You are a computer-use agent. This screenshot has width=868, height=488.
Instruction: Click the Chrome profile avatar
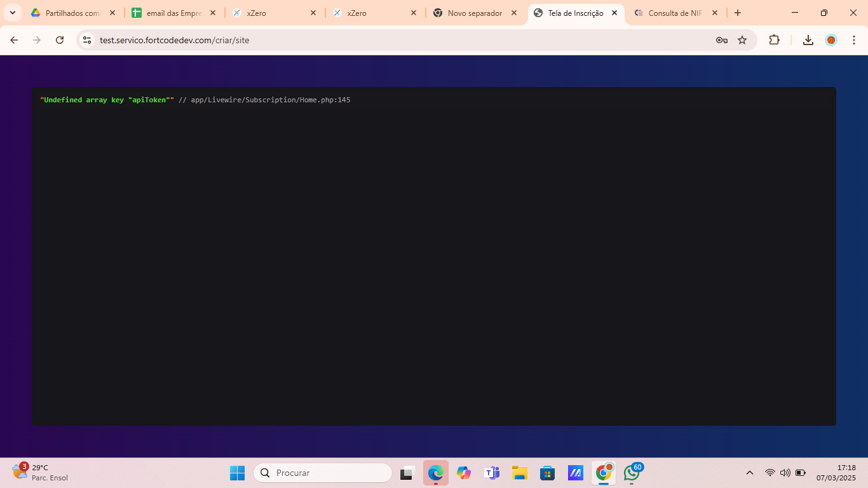pos(831,40)
